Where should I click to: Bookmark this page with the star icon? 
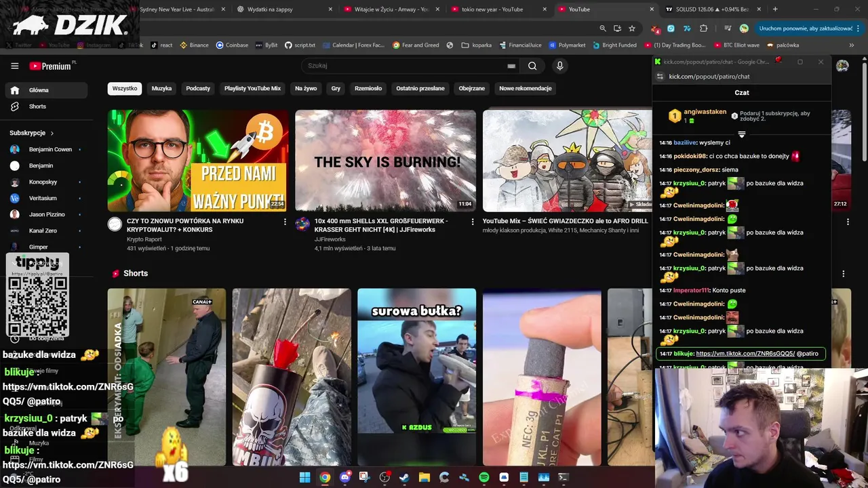(632, 28)
